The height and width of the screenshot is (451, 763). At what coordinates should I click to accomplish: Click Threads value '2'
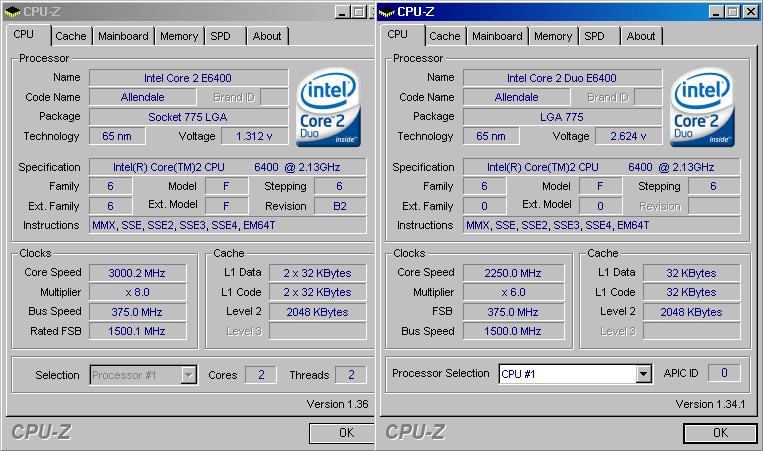click(x=351, y=375)
